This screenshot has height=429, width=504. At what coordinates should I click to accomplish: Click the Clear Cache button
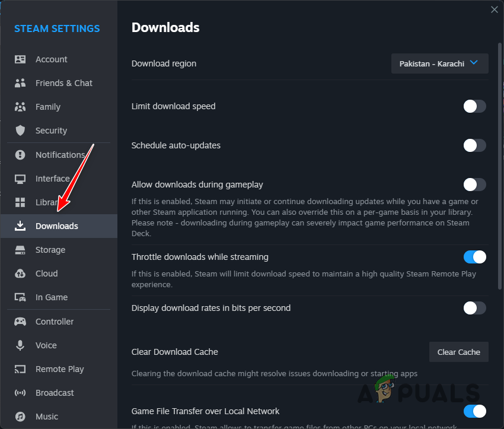(x=458, y=352)
